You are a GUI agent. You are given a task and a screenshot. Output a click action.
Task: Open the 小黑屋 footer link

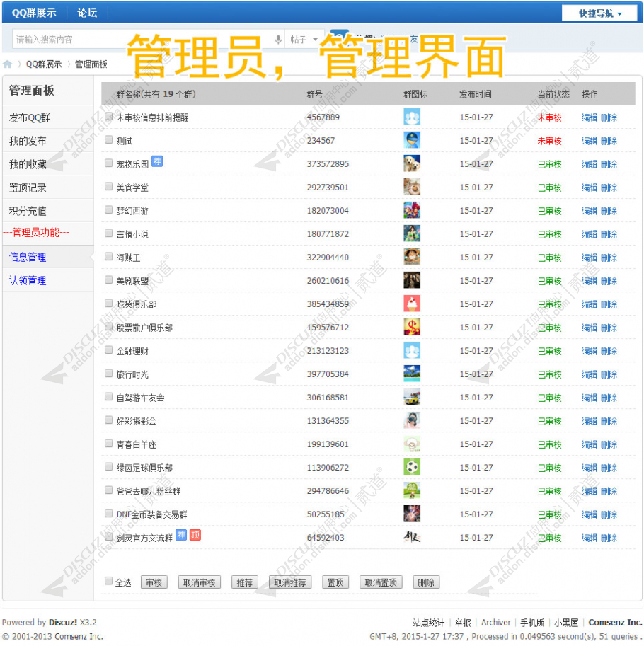pos(566,623)
